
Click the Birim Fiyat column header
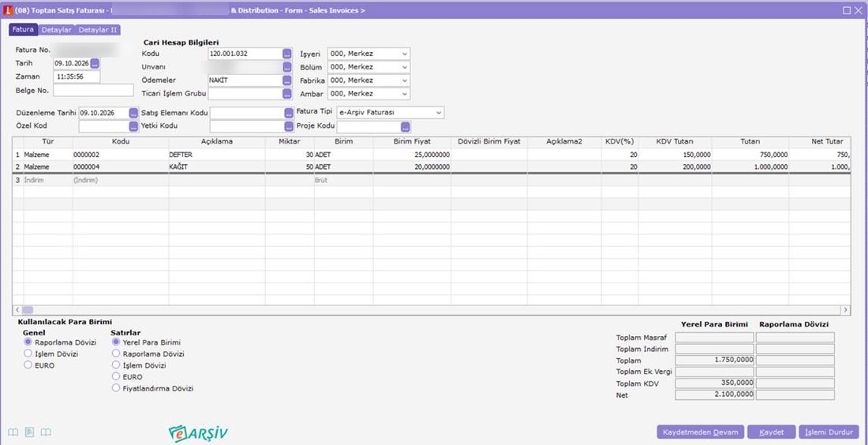click(412, 142)
